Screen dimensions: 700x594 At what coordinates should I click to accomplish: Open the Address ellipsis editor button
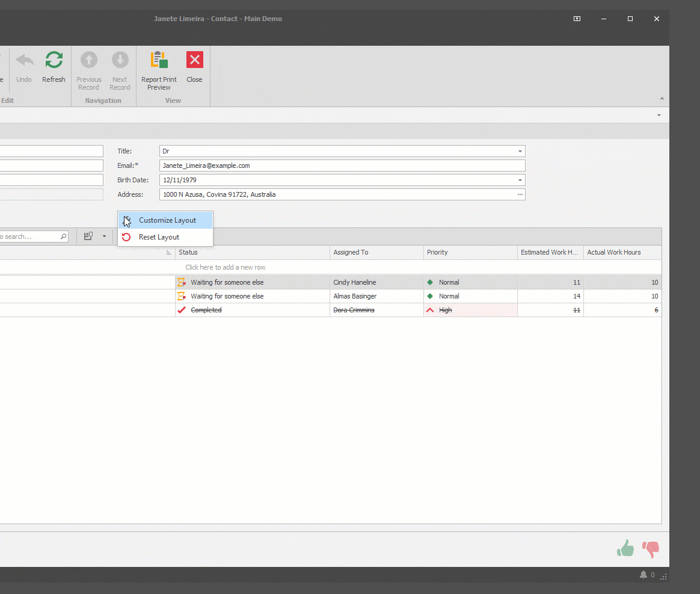click(x=520, y=194)
